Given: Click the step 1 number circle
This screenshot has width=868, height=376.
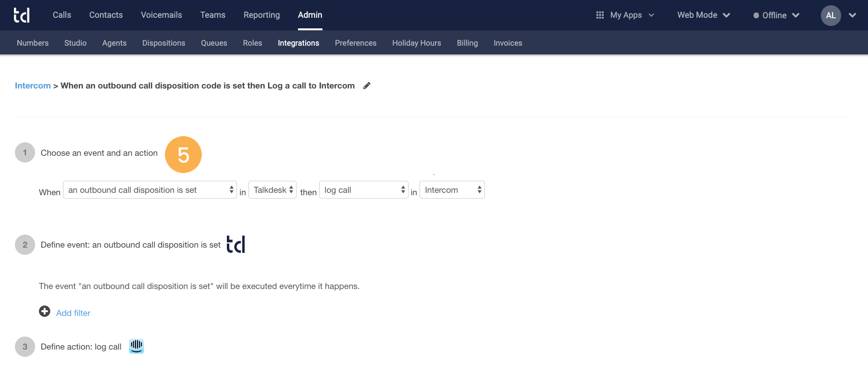Looking at the screenshot, I should [25, 152].
